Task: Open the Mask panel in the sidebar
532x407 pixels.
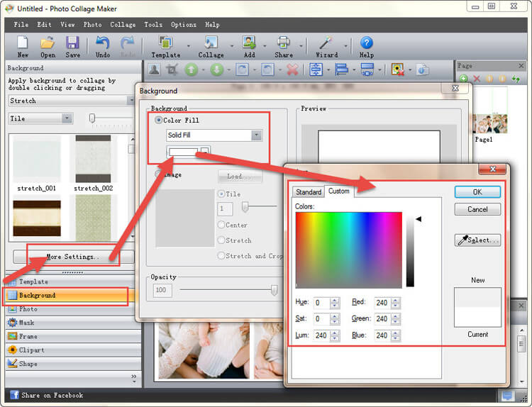Action: click(73, 323)
